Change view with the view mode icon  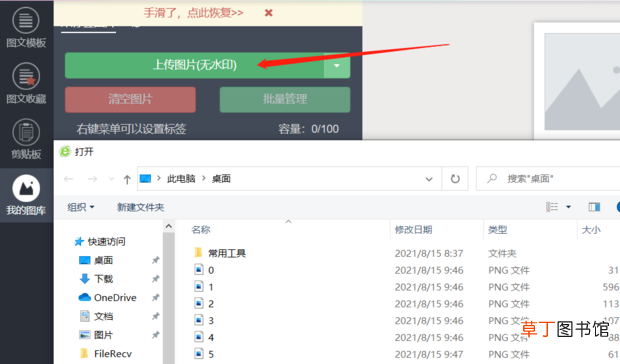[552, 207]
